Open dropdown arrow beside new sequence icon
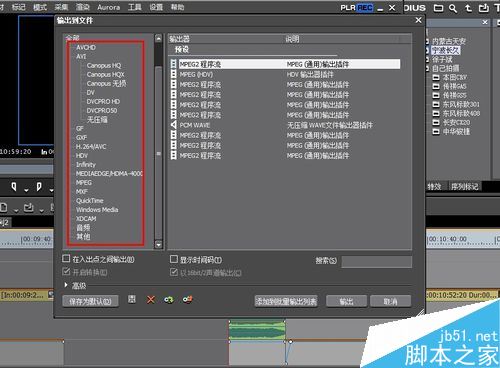Screen dimensions: 500x368 click(16, 211)
